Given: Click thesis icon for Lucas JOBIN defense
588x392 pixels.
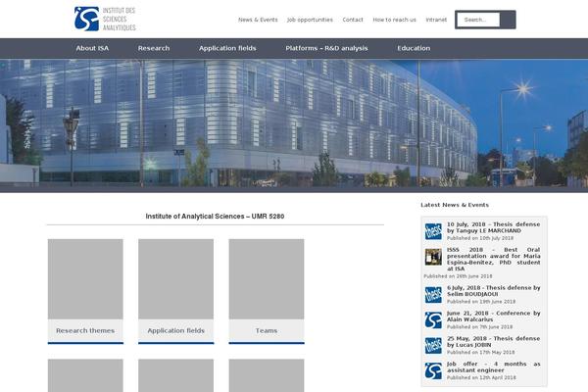Looking at the screenshot, I should pos(433,346).
